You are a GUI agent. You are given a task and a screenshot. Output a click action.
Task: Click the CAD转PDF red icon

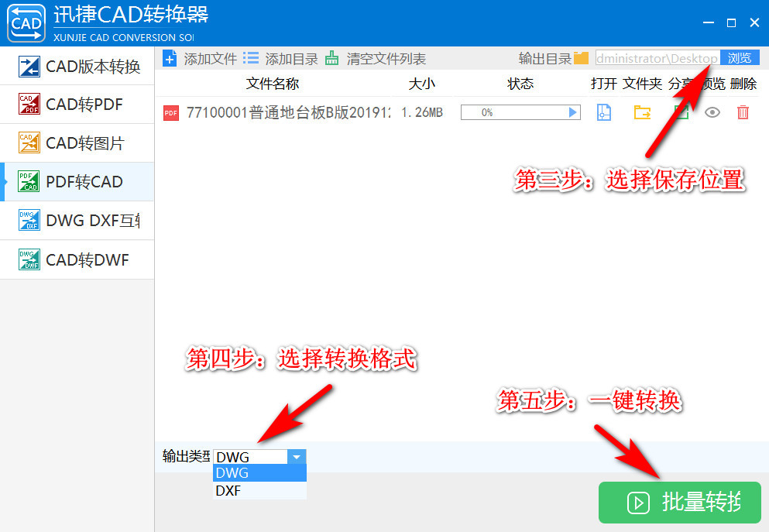[29, 104]
